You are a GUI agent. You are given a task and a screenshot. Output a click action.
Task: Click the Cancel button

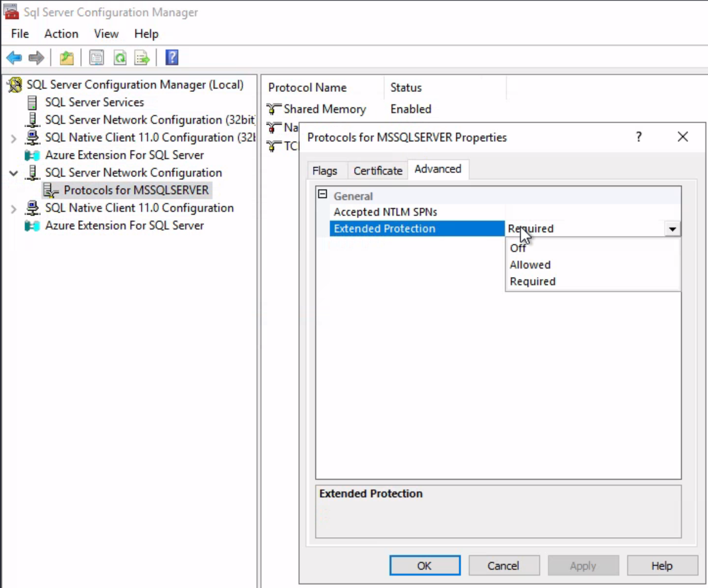click(x=504, y=565)
